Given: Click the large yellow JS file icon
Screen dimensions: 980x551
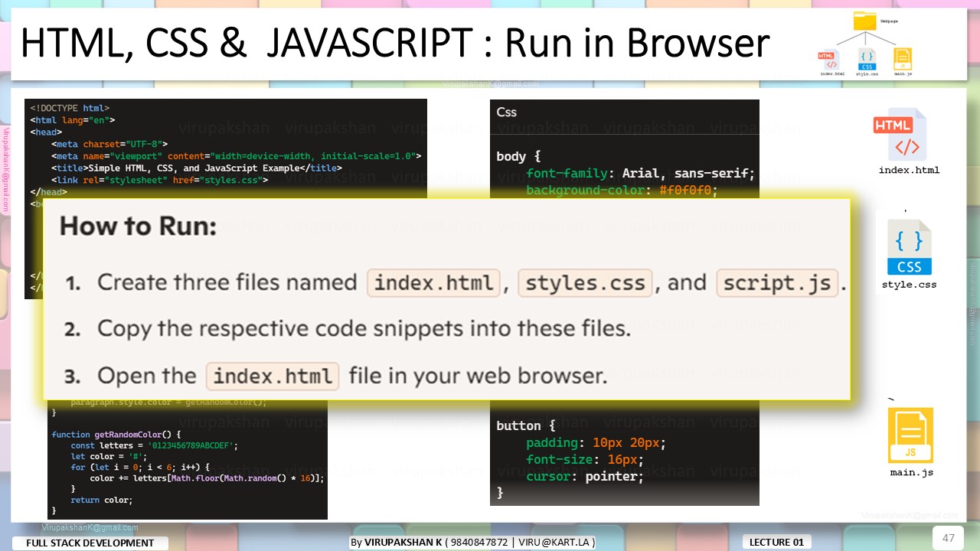Looking at the screenshot, I should coord(910,435).
